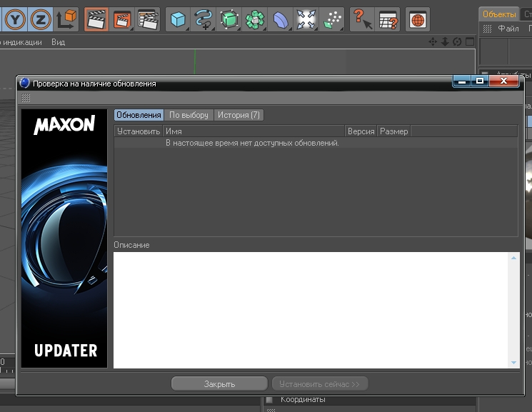Open the История (7) tab
This screenshot has height=412, width=532.
click(239, 115)
